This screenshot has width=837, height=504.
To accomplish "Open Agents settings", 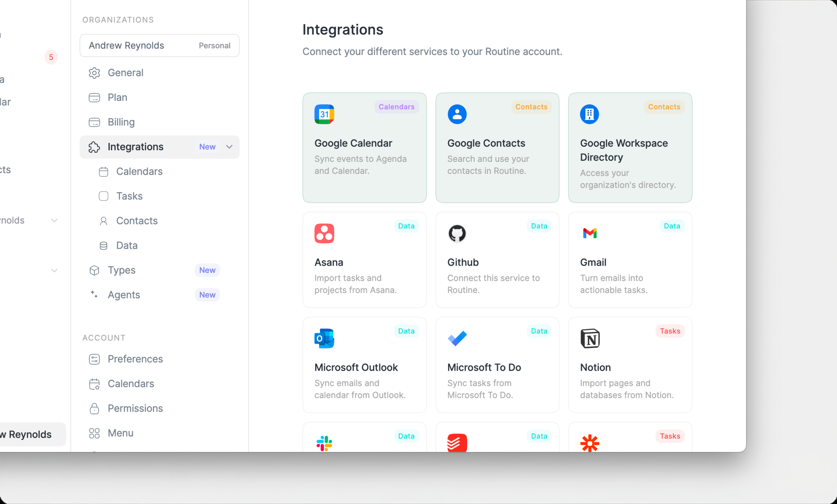I will [x=159, y=295].
